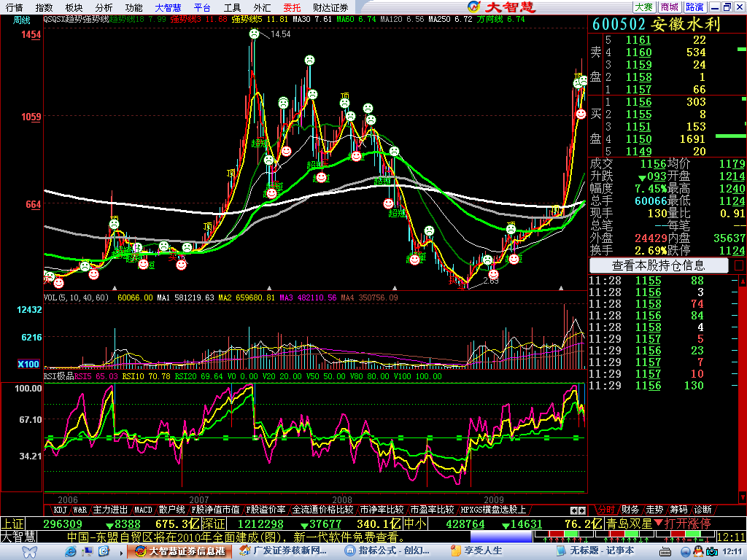Open the butterfly start icon on taskbar
The height and width of the screenshot is (560, 747).
pyautogui.click(x=29, y=551)
